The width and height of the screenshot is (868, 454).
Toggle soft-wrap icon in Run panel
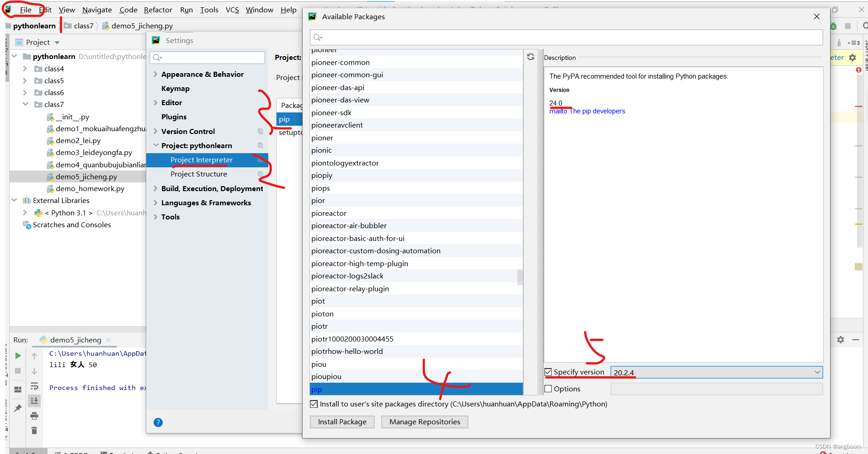pyautogui.click(x=34, y=386)
